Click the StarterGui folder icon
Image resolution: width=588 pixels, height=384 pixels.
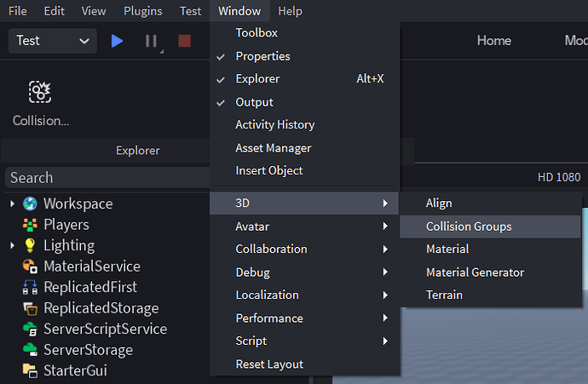click(x=31, y=370)
